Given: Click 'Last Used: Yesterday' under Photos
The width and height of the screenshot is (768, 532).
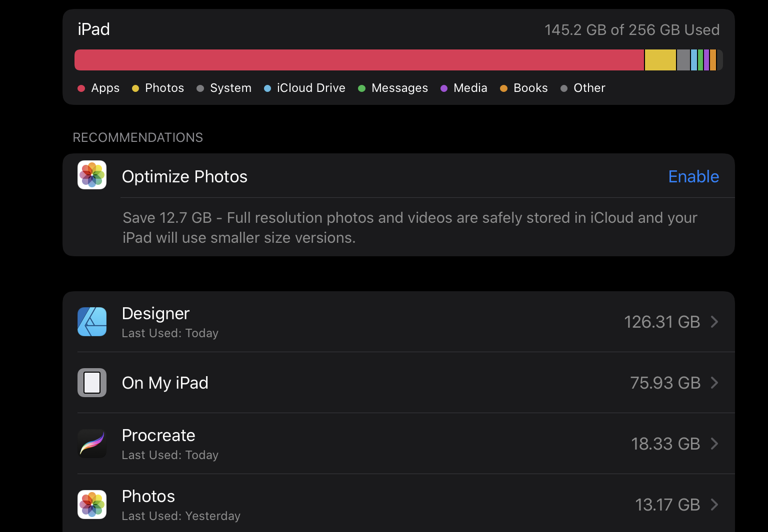Looking at the screenshot, I should 181,516.
